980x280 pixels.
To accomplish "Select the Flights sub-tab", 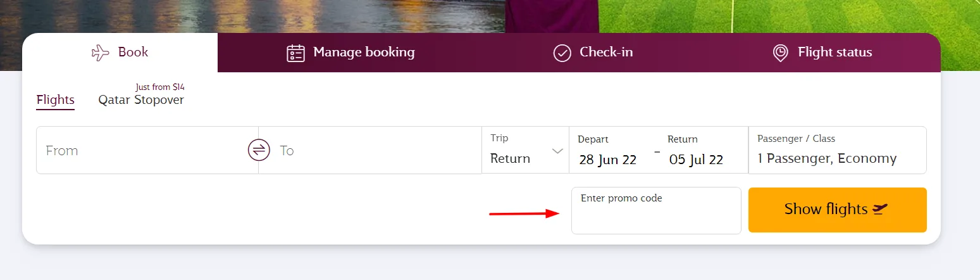I will pyautogui.click(x=56, y=99).
